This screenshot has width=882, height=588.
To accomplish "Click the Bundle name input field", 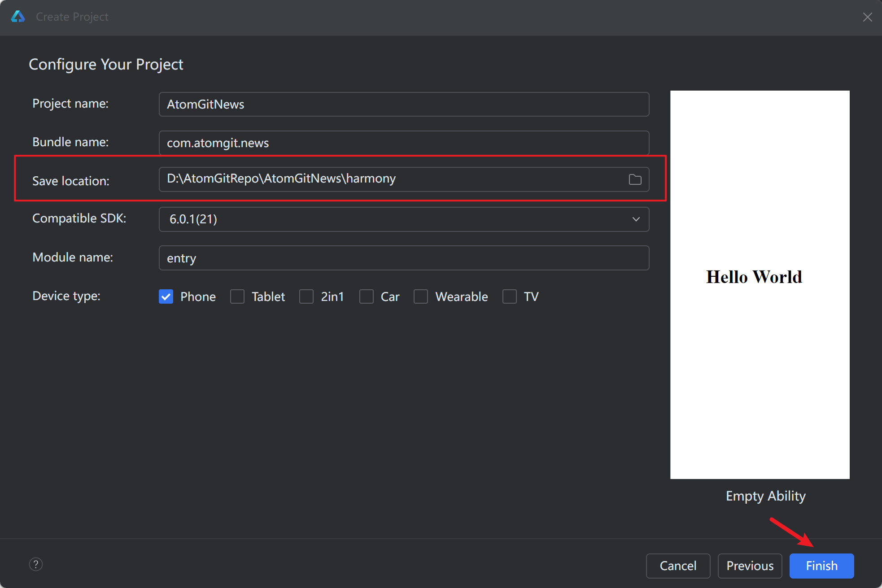I will pyautogui.click(x=404, y=143).
